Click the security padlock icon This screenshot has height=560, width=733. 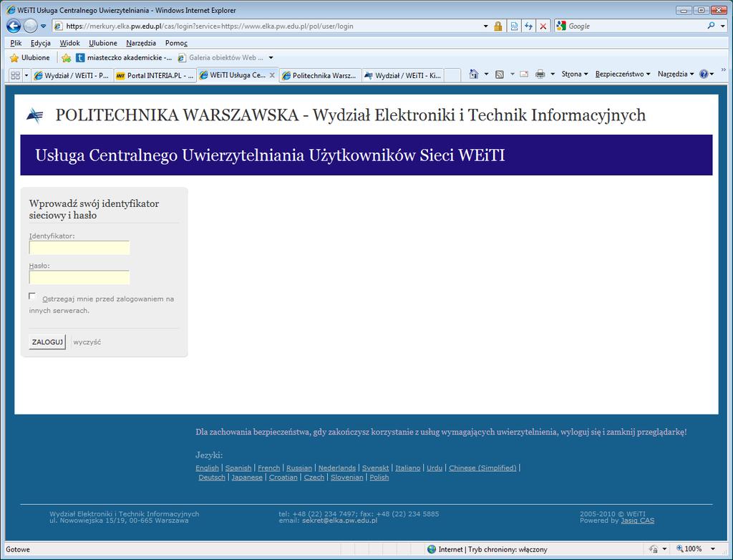498,26
